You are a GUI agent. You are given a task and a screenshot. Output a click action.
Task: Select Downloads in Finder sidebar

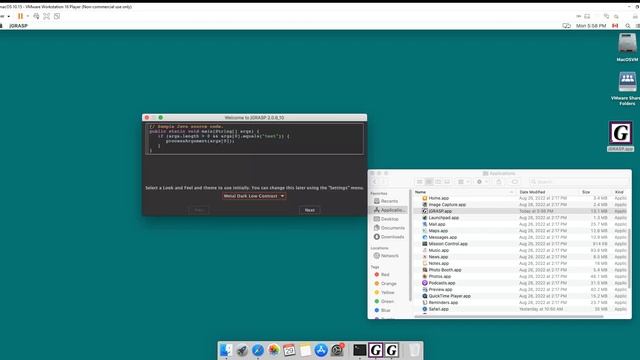pos(389,237)
